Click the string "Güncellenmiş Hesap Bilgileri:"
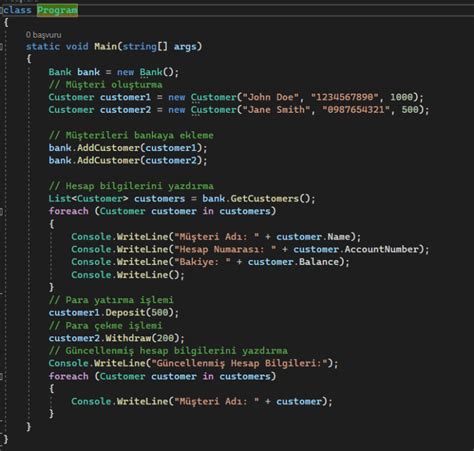The width and height of the screenshot is (474, 451). [x=239, y=363]
